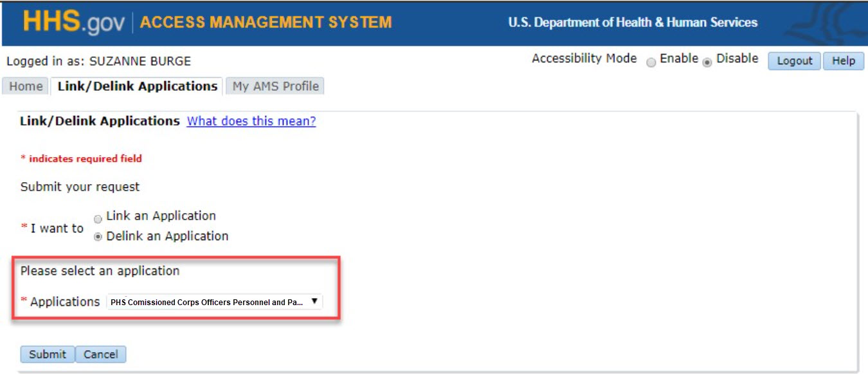This screenshot has height=374, width=868.
Task: Enable Accessibility Mode
Action: point(651,62)
